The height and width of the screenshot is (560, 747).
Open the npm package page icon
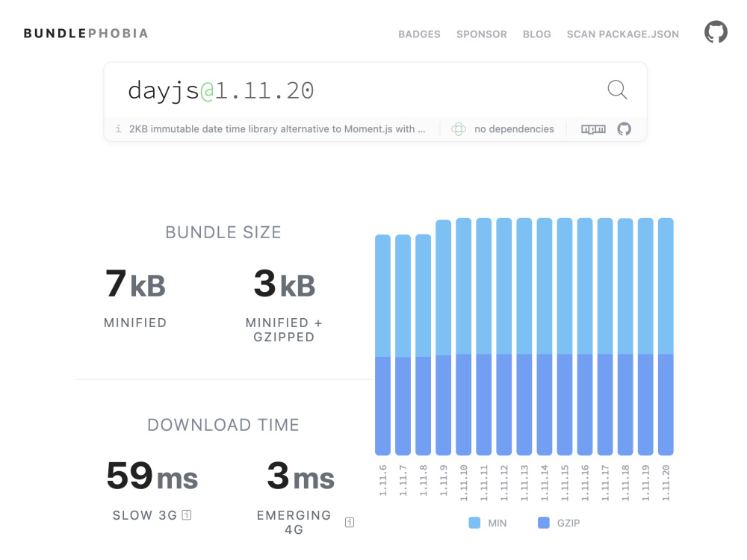593,129
